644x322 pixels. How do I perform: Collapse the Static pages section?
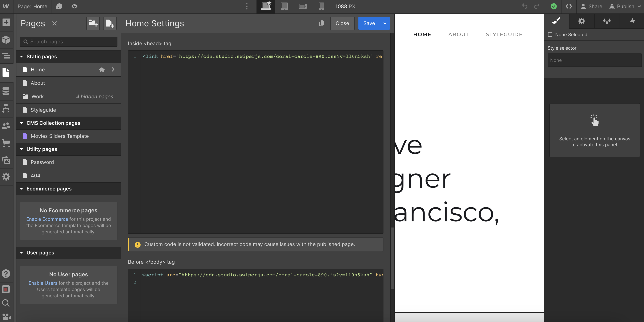pyautogui.click(x=21, y=57)
